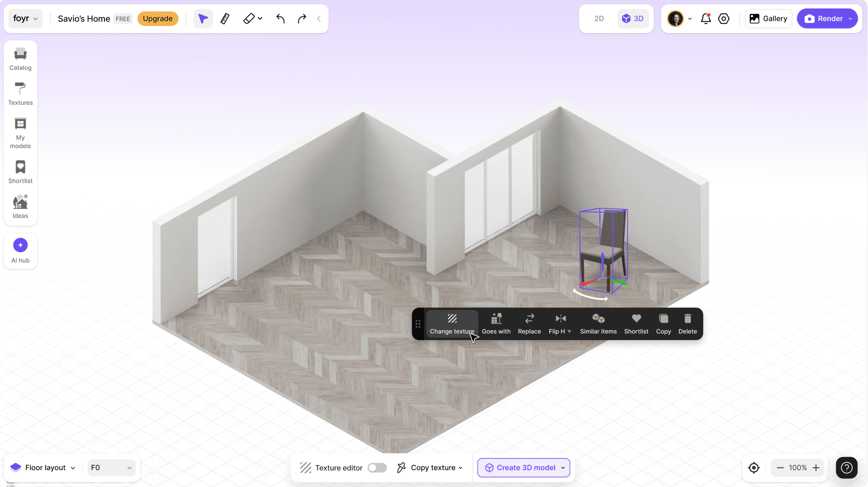
Task: Delete the selected chair
Action: [x=687, y=324]
